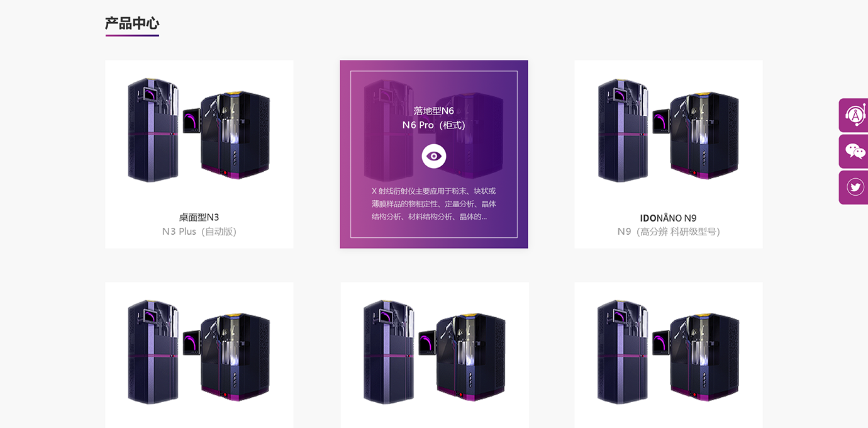The image size is (868, 428).
Task: Open the 桌面型N3 title link
Action: (x=199, y=217)
